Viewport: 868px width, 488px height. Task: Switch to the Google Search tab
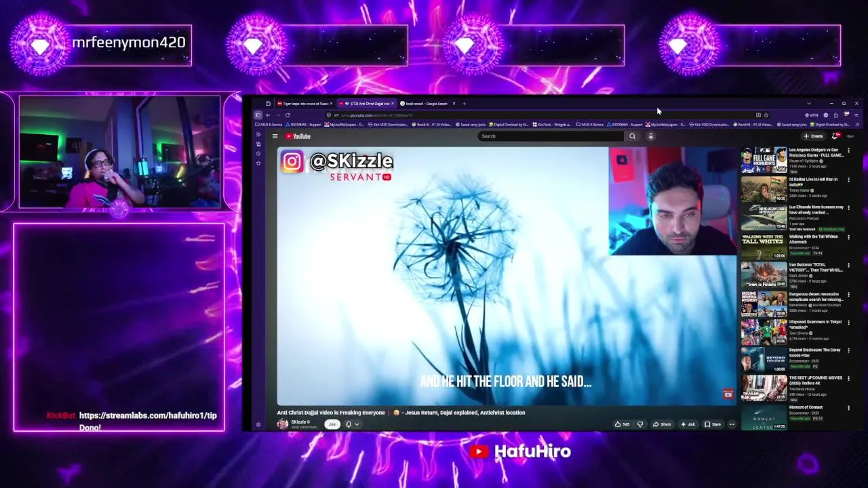(x=427, y=104)
